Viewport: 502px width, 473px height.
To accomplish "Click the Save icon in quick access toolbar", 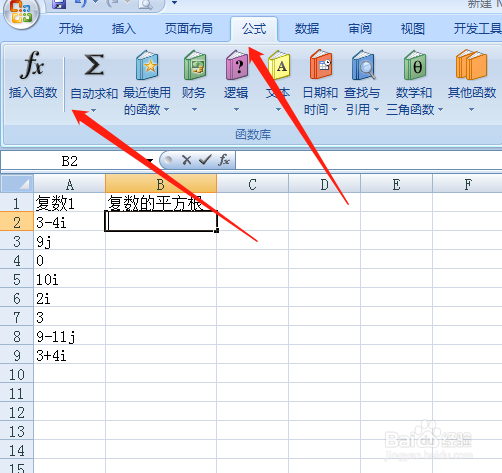I will pos(59,3).
